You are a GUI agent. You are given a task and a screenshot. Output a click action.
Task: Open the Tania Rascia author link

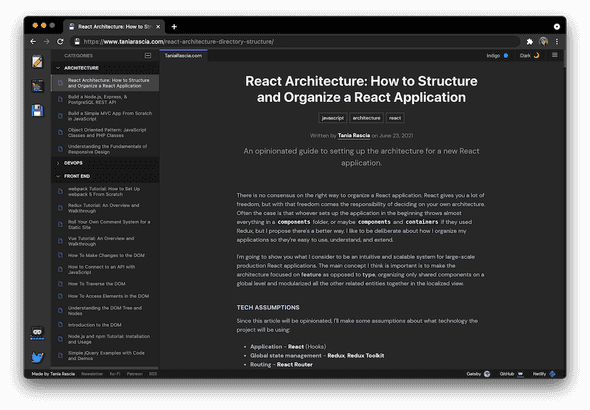[x=354, y=135]
